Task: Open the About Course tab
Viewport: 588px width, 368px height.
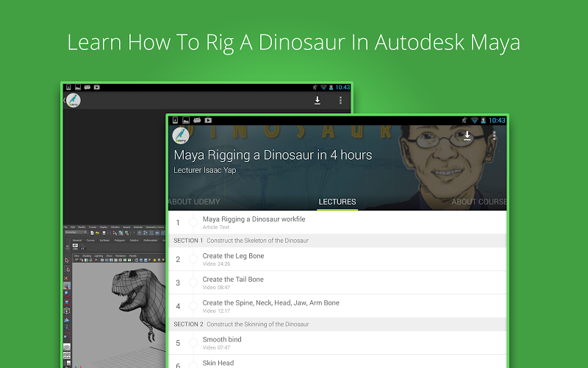Action: pos(479,202)
